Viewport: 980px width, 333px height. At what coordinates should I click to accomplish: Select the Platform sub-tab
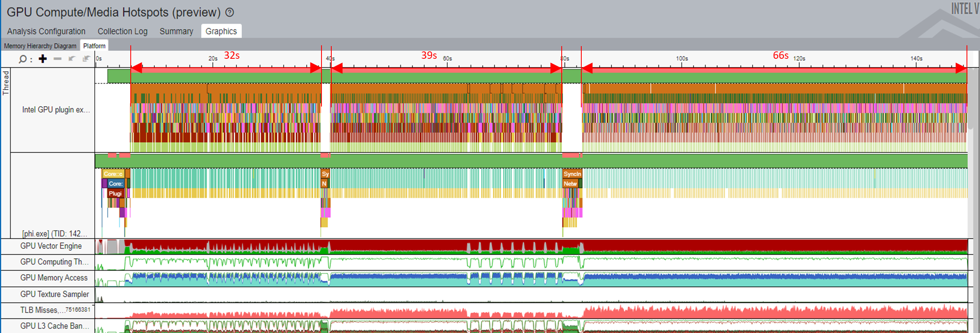[94, 46]
